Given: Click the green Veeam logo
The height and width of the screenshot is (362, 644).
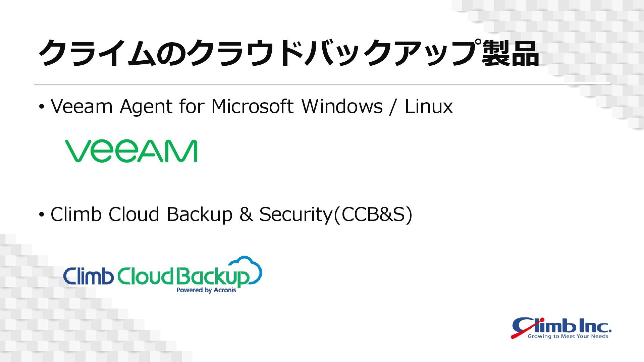Looking at the screenshot, I should [131, 151].
